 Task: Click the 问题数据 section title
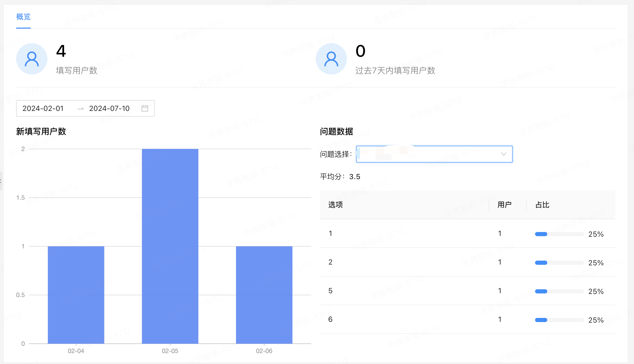pyautogui.click(x=336, y=131)
